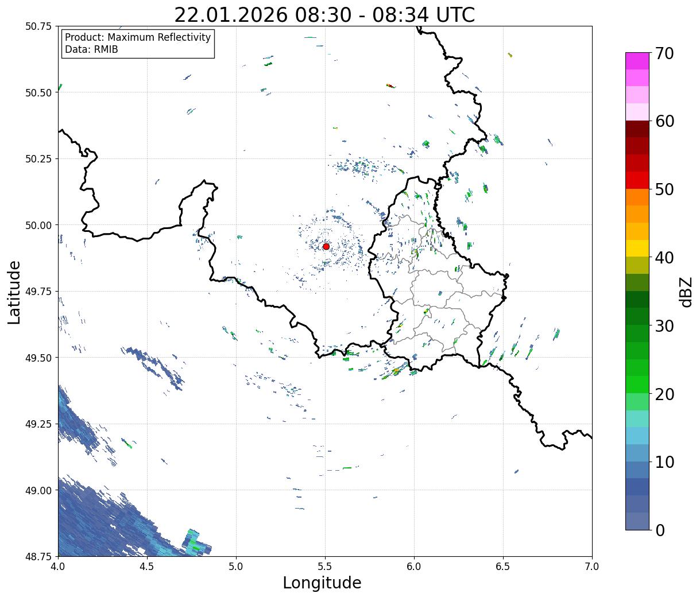
Task: Click the light green 20 dBZ swatch
Action: coord(637,402)
